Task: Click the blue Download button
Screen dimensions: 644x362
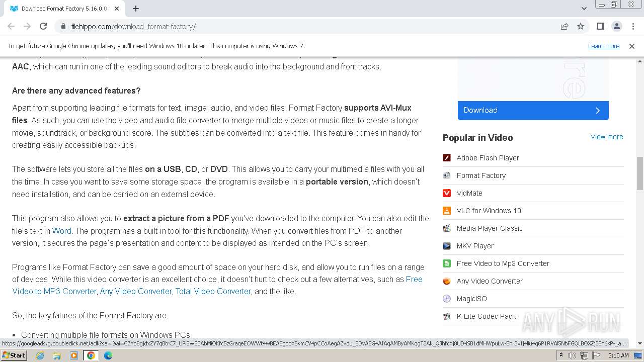Action: (x=533, y=110)
